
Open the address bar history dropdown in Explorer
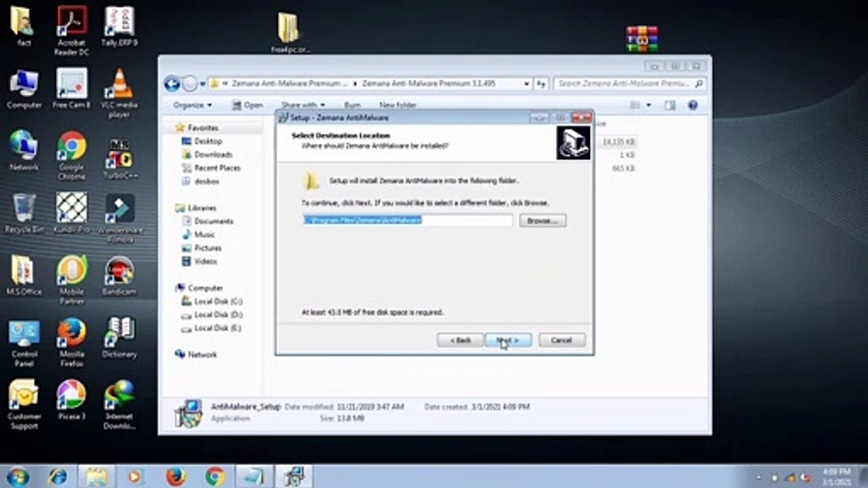point(527,84)
